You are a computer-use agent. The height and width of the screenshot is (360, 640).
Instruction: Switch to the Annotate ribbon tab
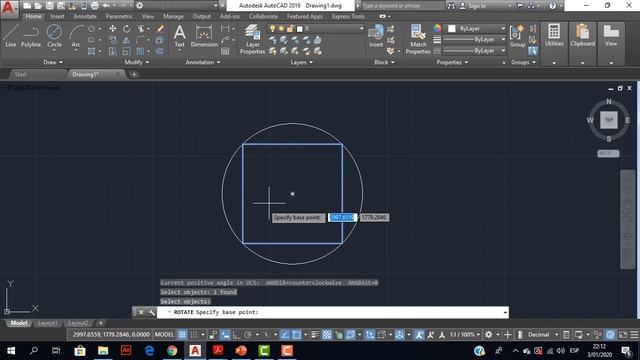pyautogui.click(x=85, y=16)
